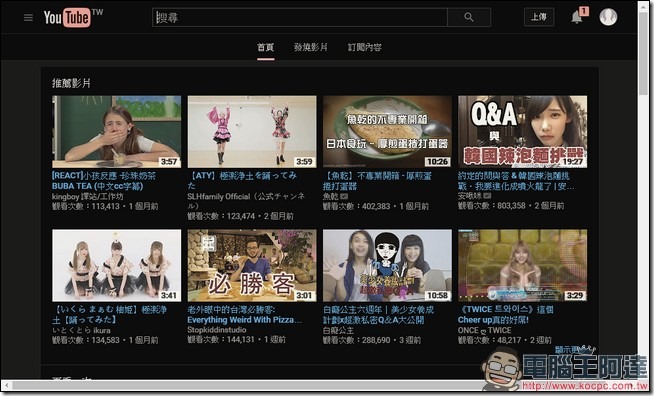Open the kingboy 譯站/工作坊 channel link
Image resolution: width=654 pixels, height=396 pixels.
(88, 196)
